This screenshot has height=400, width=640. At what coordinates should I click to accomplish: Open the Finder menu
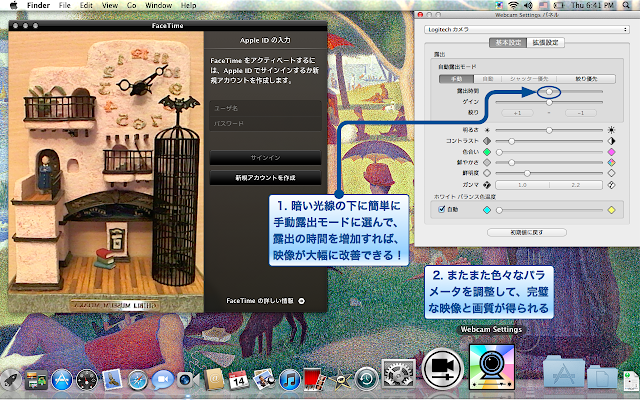pos(38,5)
